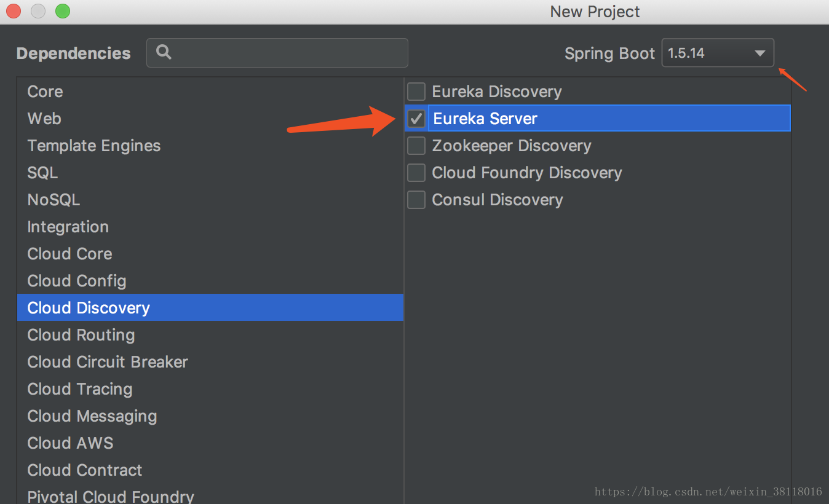Click the Consul Discovery label text
The width and height of the screenshot is (829, 504).
click(498, 200)
